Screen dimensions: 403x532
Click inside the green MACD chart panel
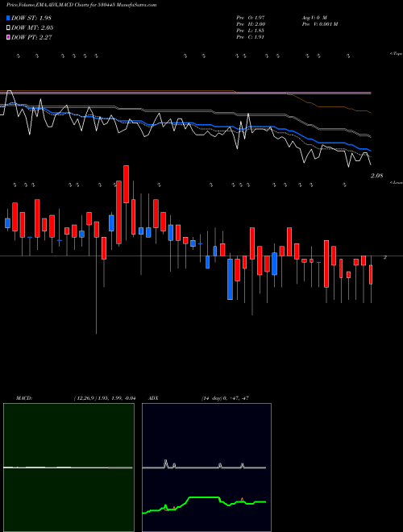tap(69, 468)
